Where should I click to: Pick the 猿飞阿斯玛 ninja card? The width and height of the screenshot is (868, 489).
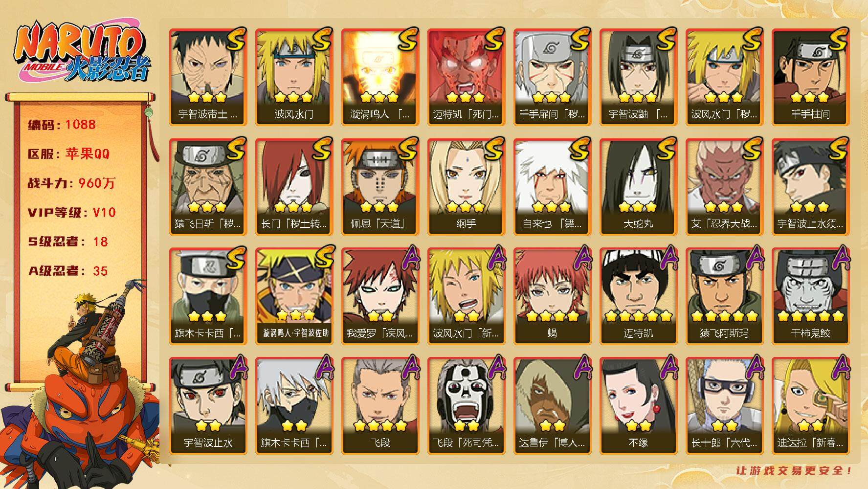pos(724,296)
